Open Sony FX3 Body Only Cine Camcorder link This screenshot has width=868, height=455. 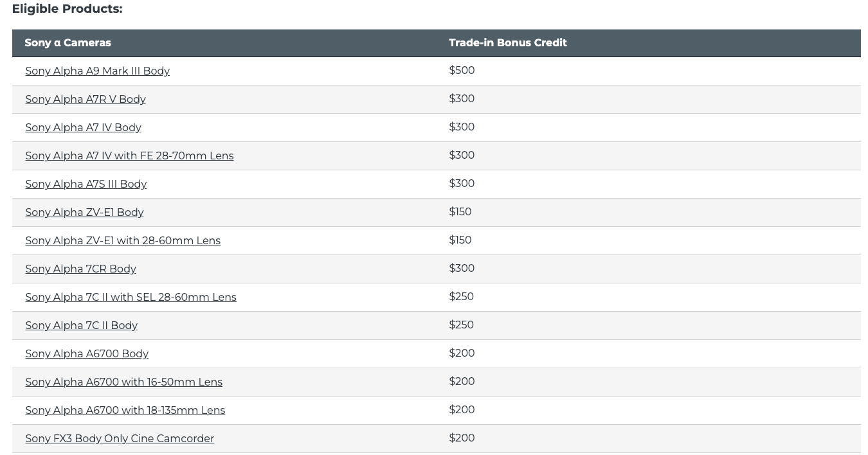point(120,438)
